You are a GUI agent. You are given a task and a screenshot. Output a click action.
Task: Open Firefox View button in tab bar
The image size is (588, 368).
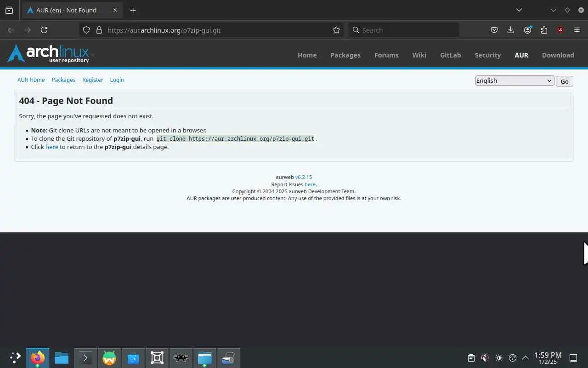point(9,10)
